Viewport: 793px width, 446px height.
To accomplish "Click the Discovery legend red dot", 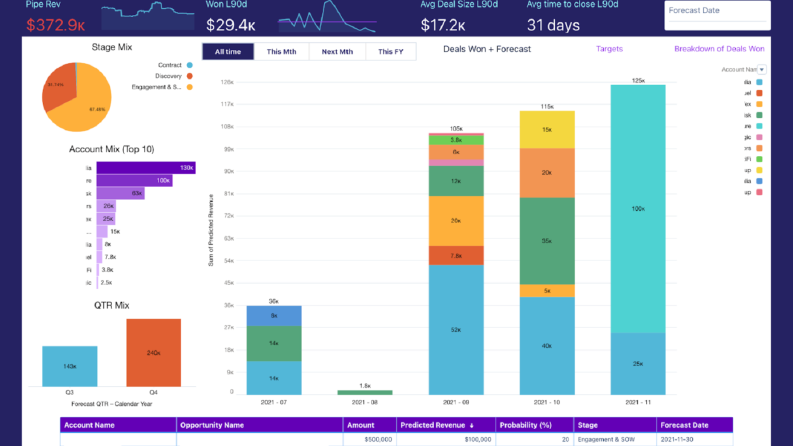I will click(190, 76).
